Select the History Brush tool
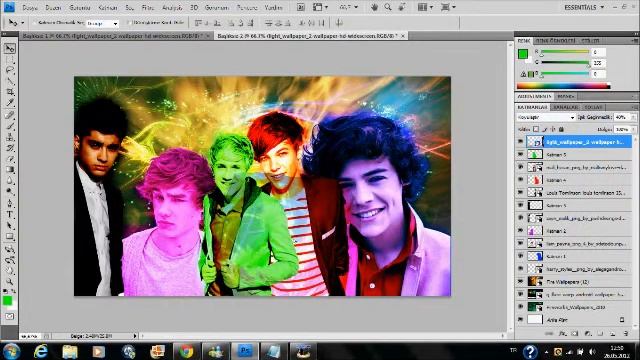Image resolution: width=640 pixels, height=360 pixels. tap(10, 148)
